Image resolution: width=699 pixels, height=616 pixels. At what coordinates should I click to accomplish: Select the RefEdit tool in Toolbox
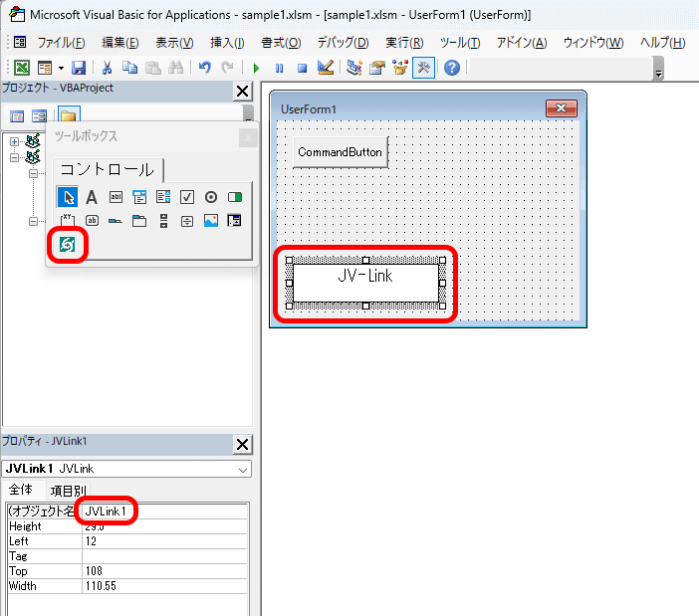point(234,221)
